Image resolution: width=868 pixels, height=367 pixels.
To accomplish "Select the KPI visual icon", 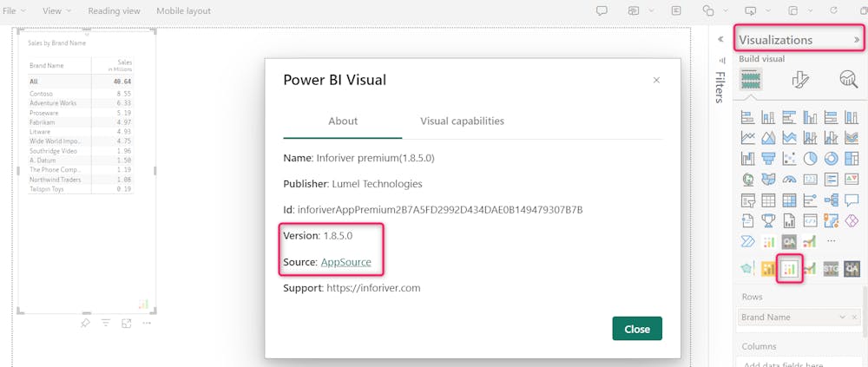I will [852, 180].
